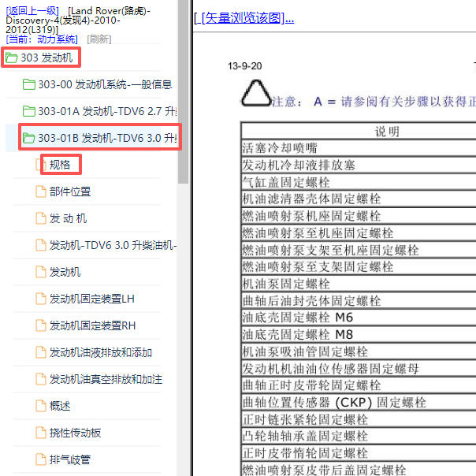Click document icon beside 概述
The width and height of the screenshot is (476, 476).
(x=41, y=406)
